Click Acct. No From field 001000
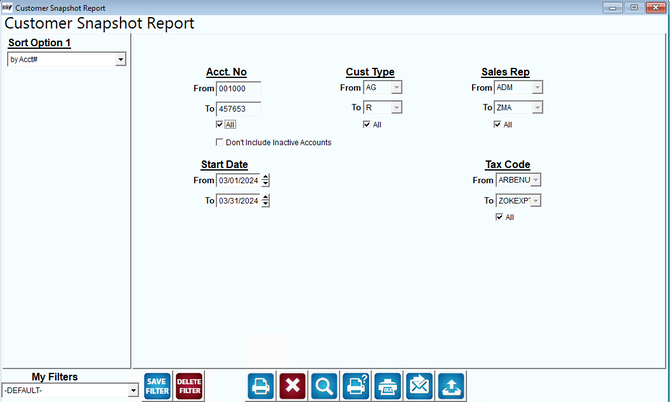The image size is (670, 402). pyautogui.click(x=238, y=89)
